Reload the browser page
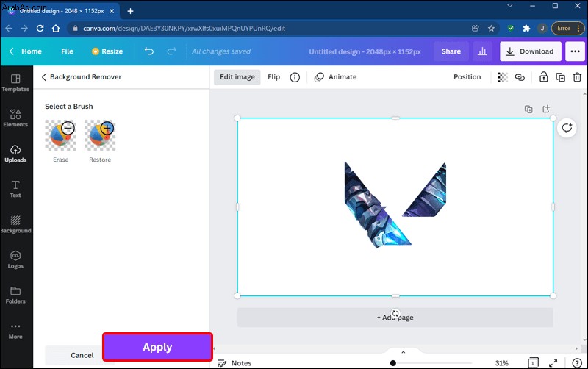 (x=40, y=28)
